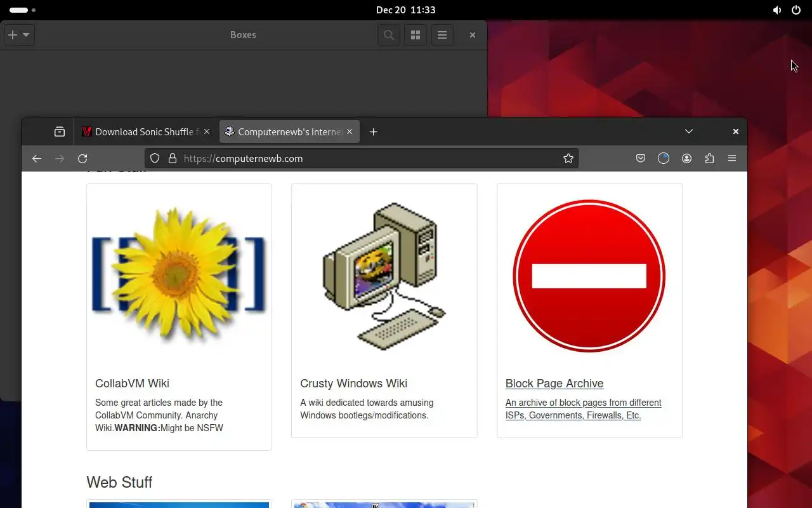
Task: Click the sunflower CollabVM Wiki image
Action: coord(179,276)
